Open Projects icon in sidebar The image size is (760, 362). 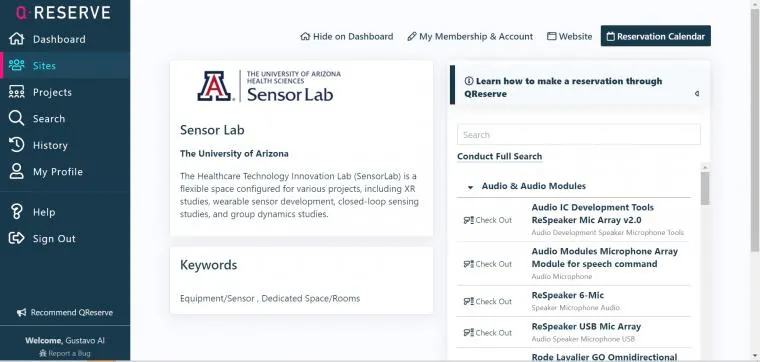(16, 92)
